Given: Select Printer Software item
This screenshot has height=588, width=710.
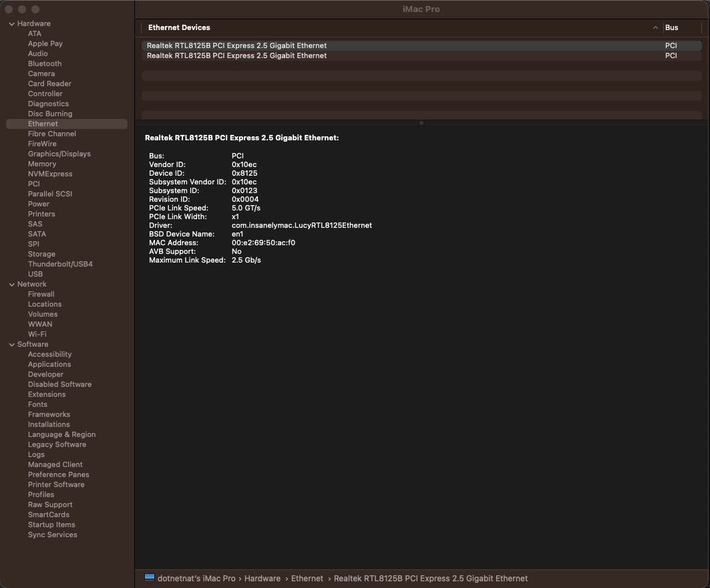Looking at the screenshot, I should (x=56, y=484).
